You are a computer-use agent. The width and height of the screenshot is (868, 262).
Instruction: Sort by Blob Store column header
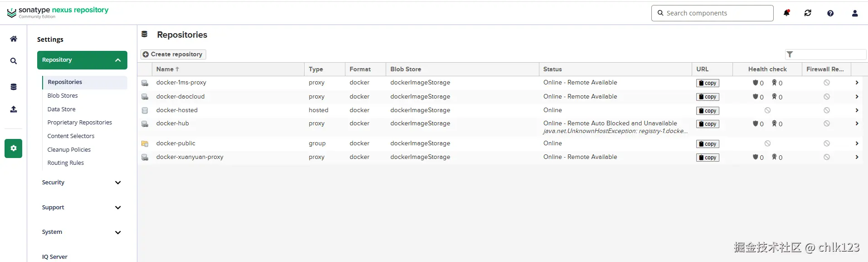pos(462,69)
